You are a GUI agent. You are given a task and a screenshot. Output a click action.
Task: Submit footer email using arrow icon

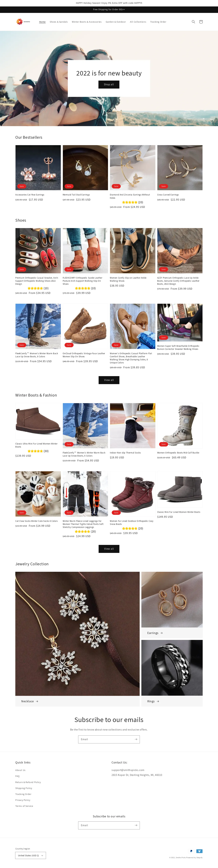coord(136,825)
